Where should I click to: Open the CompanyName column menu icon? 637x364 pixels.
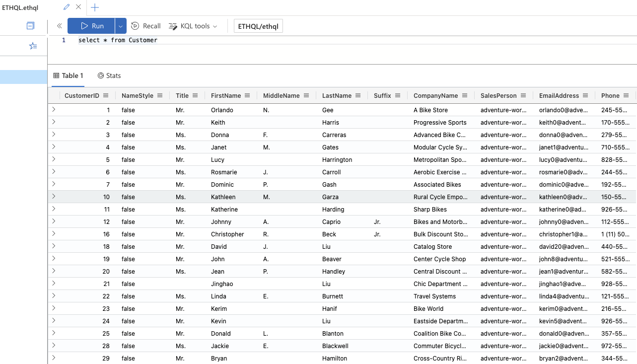point(465,95)
